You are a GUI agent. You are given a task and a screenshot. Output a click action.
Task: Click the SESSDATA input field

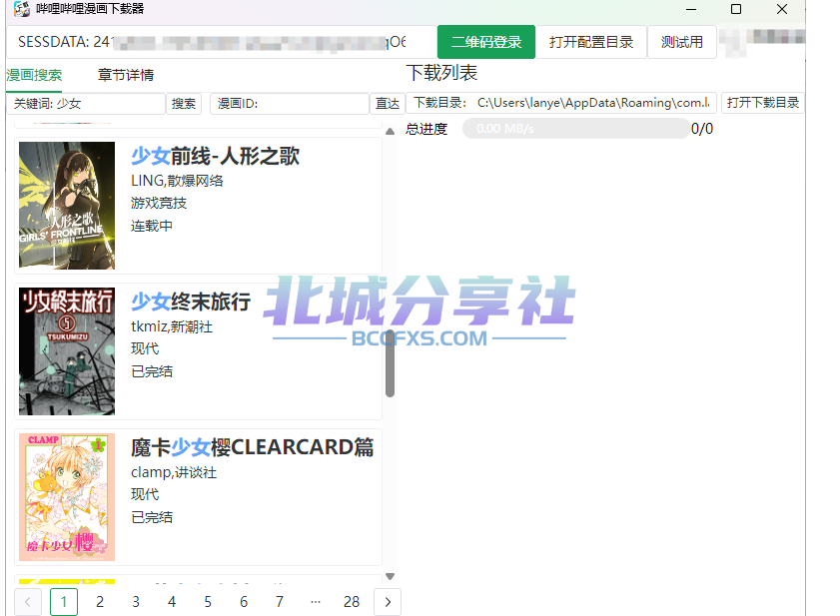click(x=221, y=42)
